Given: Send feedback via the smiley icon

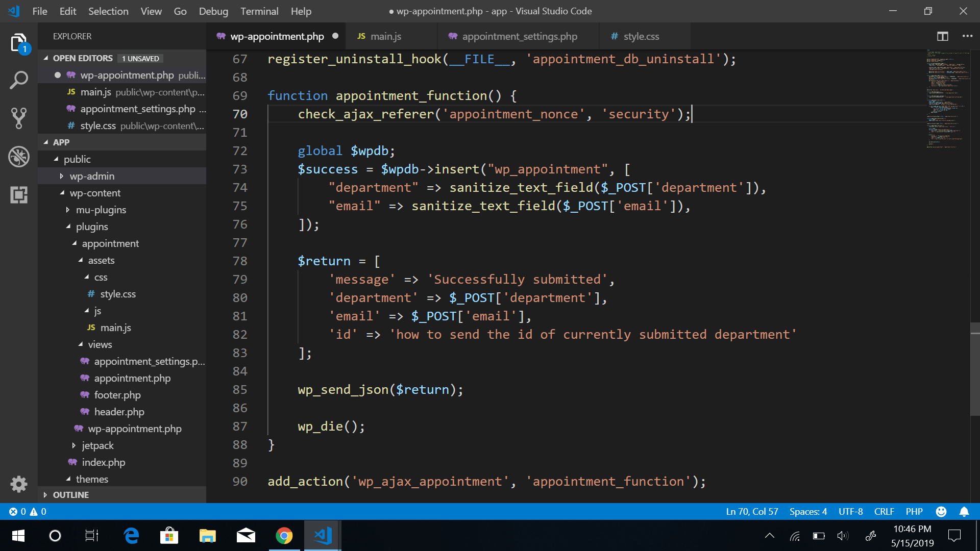Looking at the screenshot, I should 942,511.
